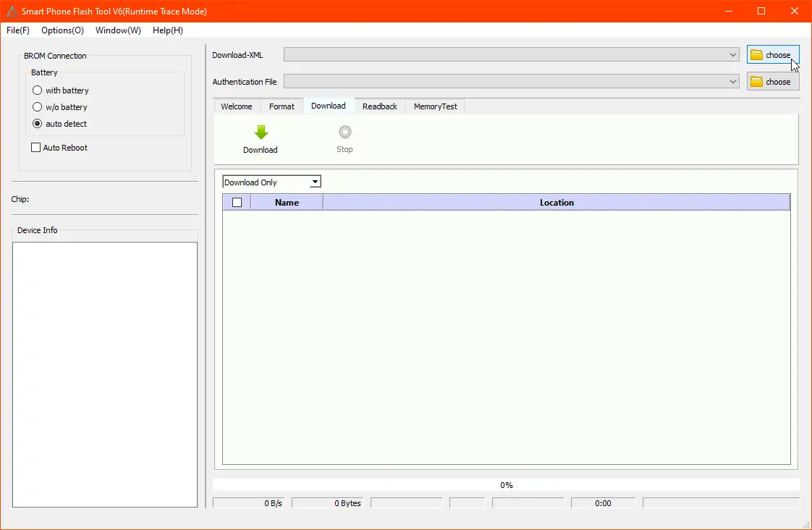Expand the Authentication File path dropdown
812x530 pixels.
pos(733,82)
